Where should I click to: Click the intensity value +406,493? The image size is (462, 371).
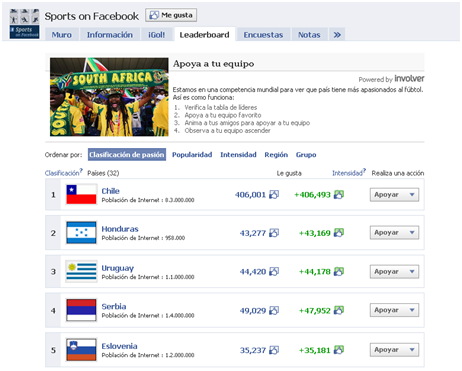tap(312, 195)
